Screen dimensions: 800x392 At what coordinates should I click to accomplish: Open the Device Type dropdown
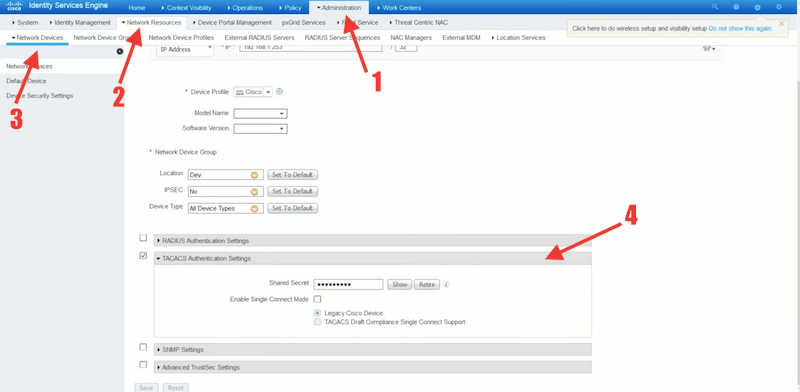[226, 208]
